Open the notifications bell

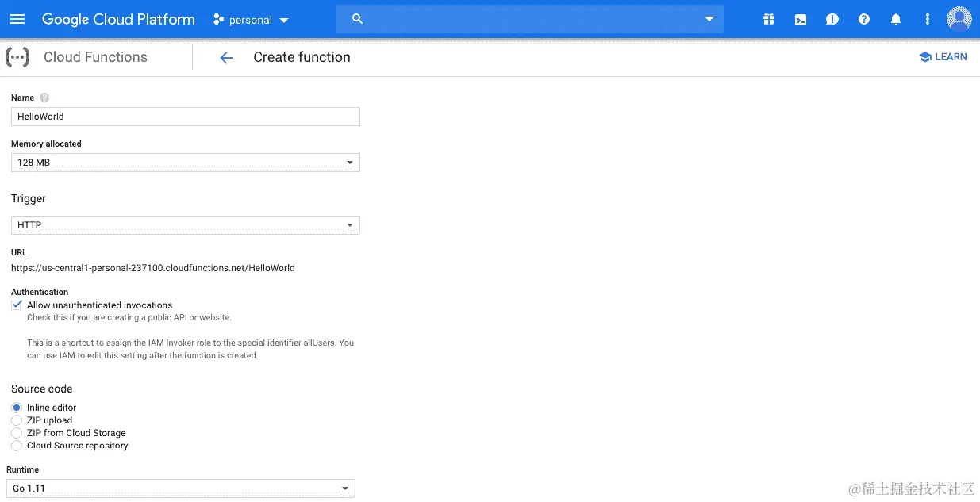point(896,19)
